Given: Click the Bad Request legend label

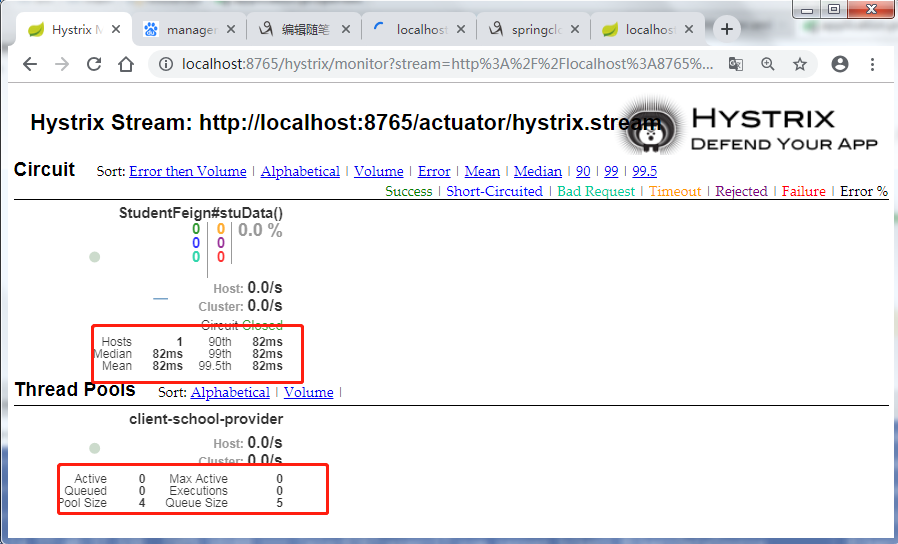Looking at the screenshot, I should 596,191.
